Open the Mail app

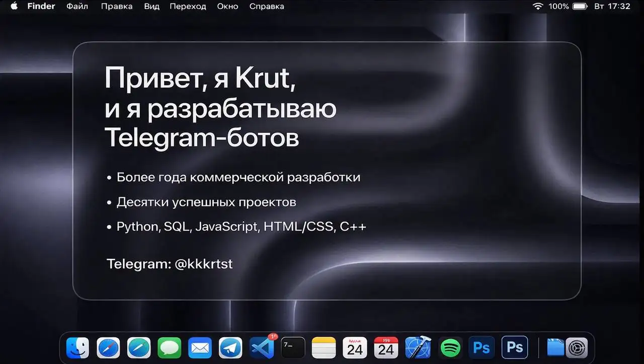click(200, 347)
